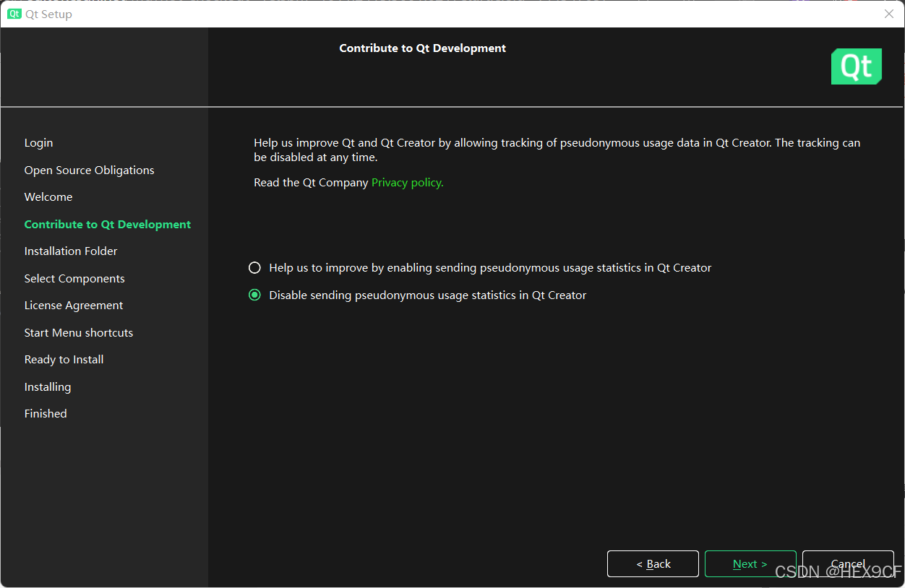Select the Select Components step
The height and width of the screenshot is (588, 905).
(74, 278)
